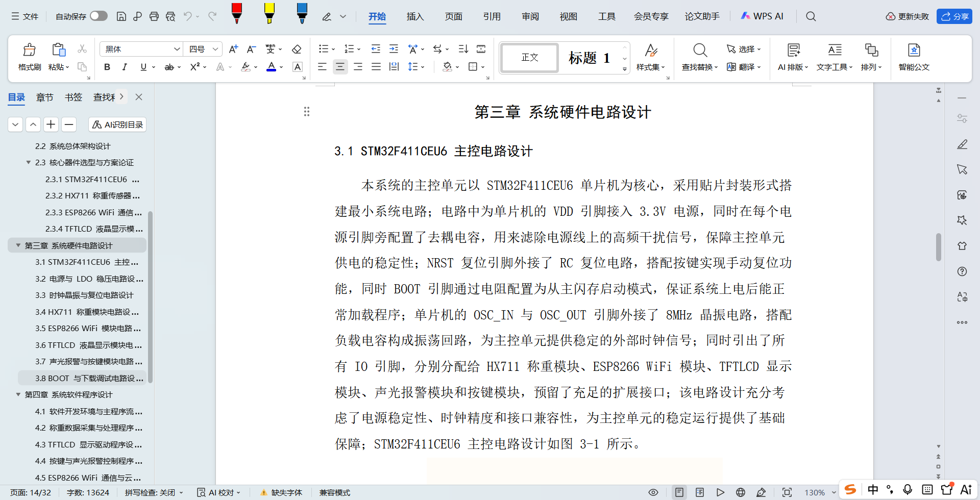Select align left paragraph option

click(x=322, y=67)
